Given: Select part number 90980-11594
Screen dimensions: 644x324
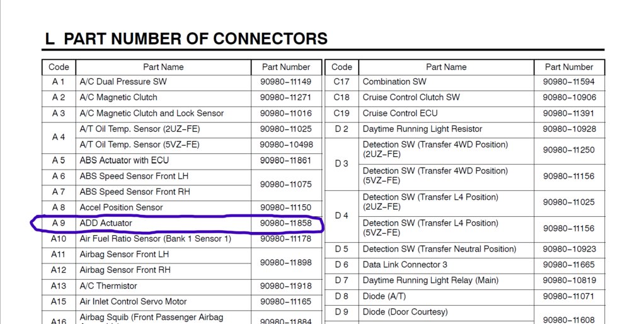Looking at the screenshot, I should [x=569, y=82].
